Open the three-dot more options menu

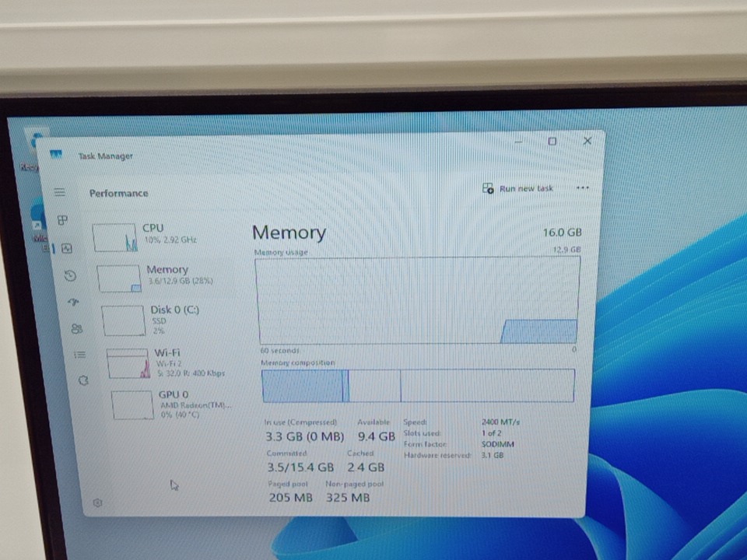tap(582, 188)
